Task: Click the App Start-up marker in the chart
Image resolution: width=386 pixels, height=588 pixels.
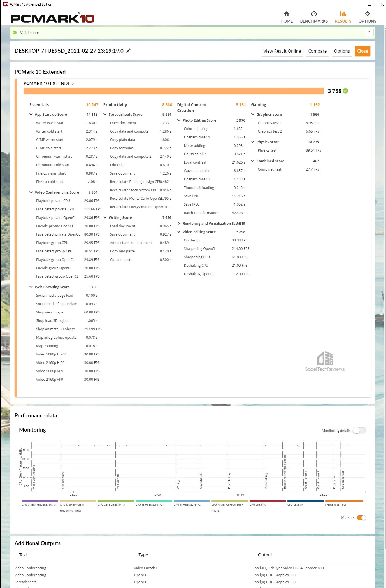Action: coord(118,481)
